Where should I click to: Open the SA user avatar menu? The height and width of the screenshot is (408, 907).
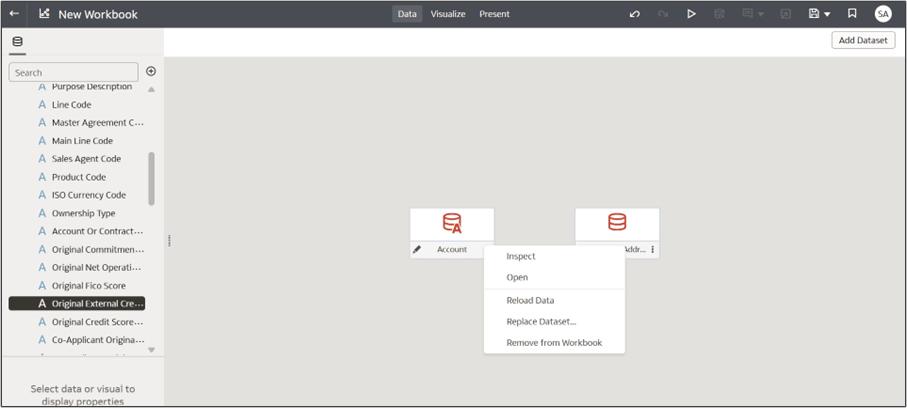[883, 14]
